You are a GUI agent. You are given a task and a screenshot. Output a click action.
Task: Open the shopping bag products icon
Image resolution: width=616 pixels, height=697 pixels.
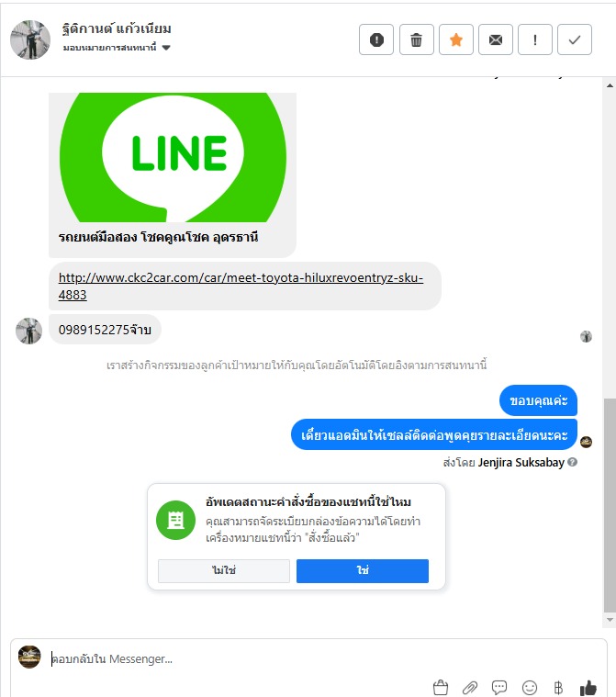click(x=440, y=687)
